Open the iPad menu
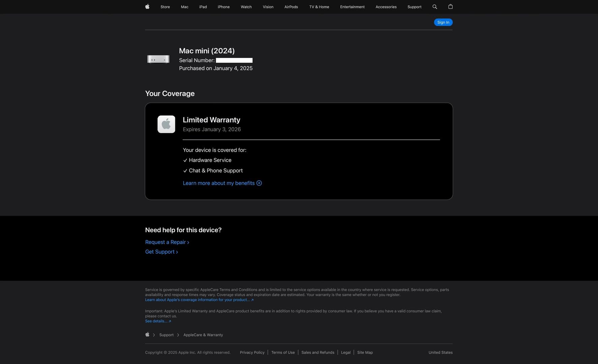 203,7
